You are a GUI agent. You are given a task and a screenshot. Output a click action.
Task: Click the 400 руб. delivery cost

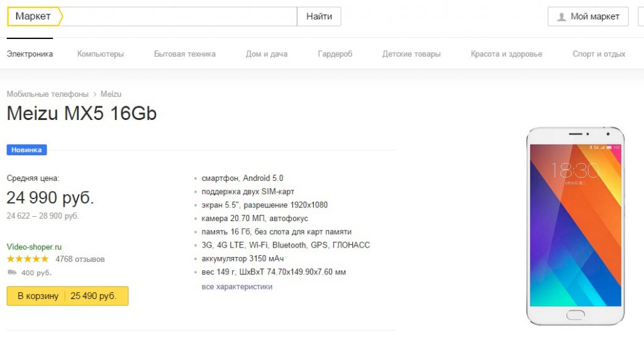(36, 273)
